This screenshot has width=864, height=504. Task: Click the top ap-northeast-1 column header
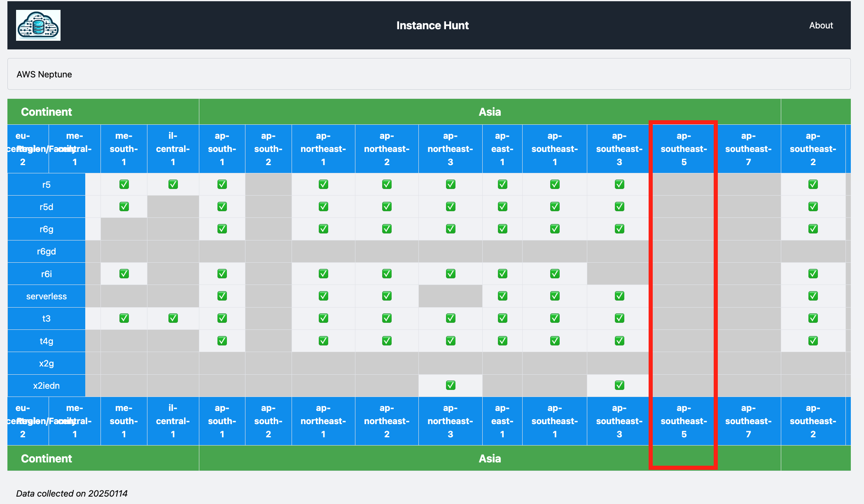point(323,149)
